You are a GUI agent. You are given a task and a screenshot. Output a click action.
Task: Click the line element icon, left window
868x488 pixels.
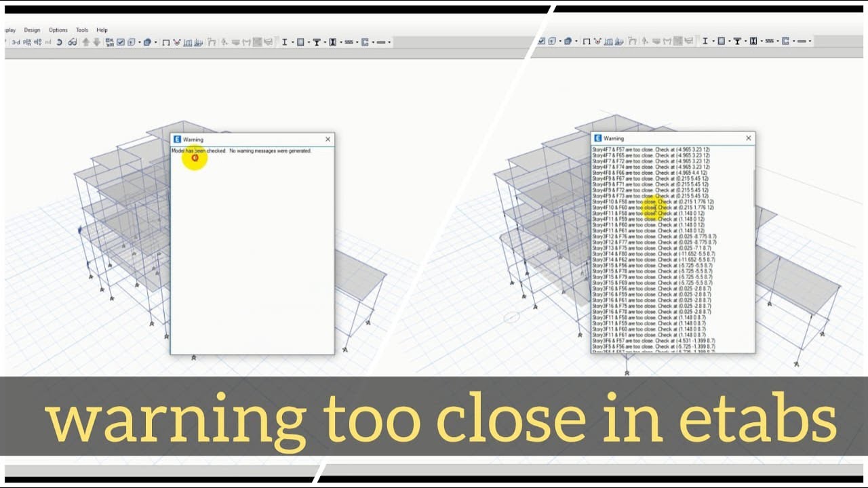click(x=382, y=42)
